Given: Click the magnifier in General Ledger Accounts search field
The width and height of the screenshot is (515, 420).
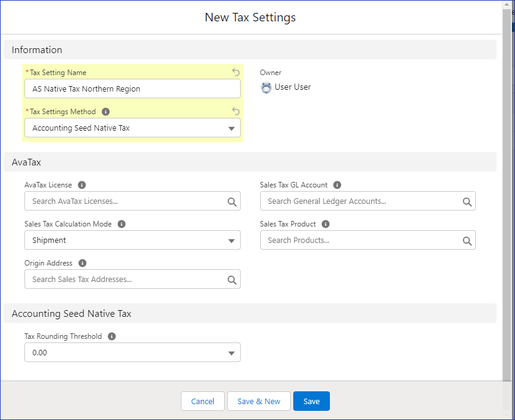Looking at the screenshot, I should tap(467, 201).
